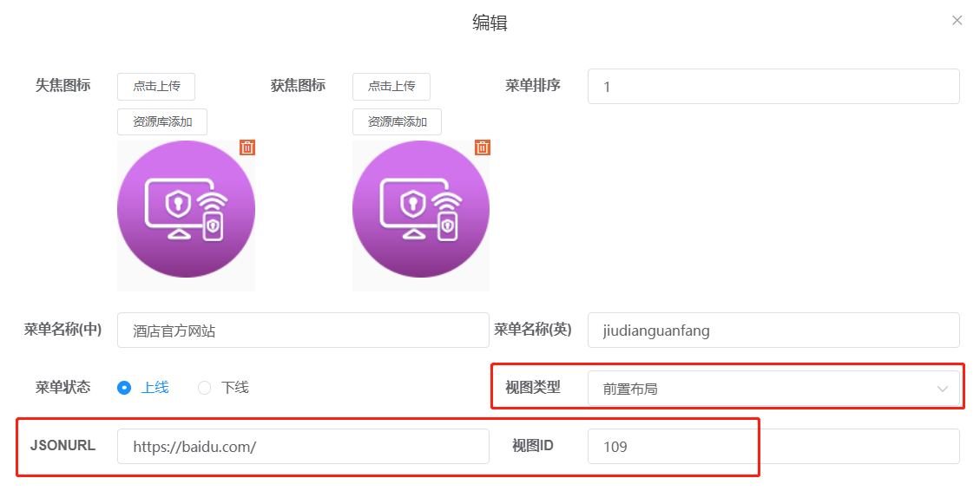Click the 菜单名称(中) text field
This screenshot has width=980, height=491.
point(303,331)
